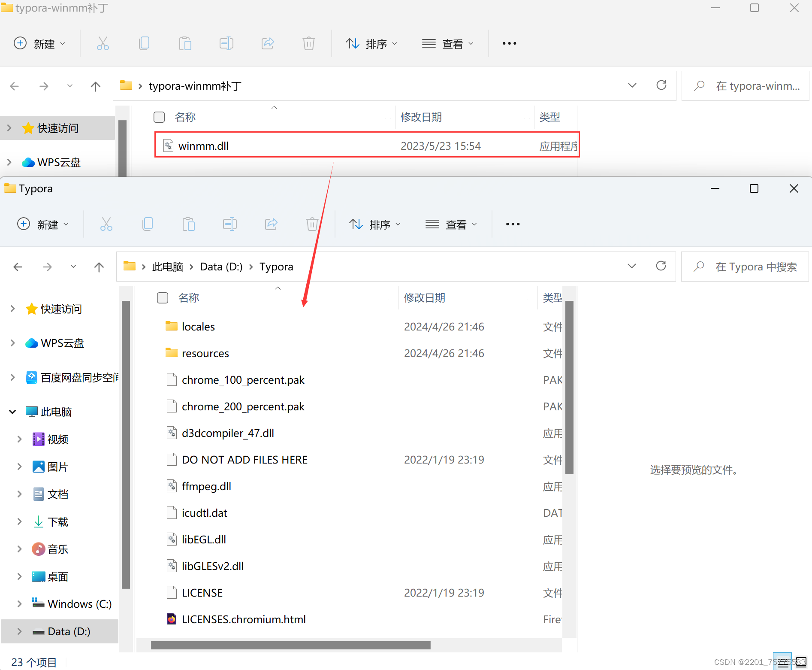The height and width of the screenshot is (670, 812).
Task: Expand 百度网盘同步空间 in sidebar
Action: pos(12,377)
